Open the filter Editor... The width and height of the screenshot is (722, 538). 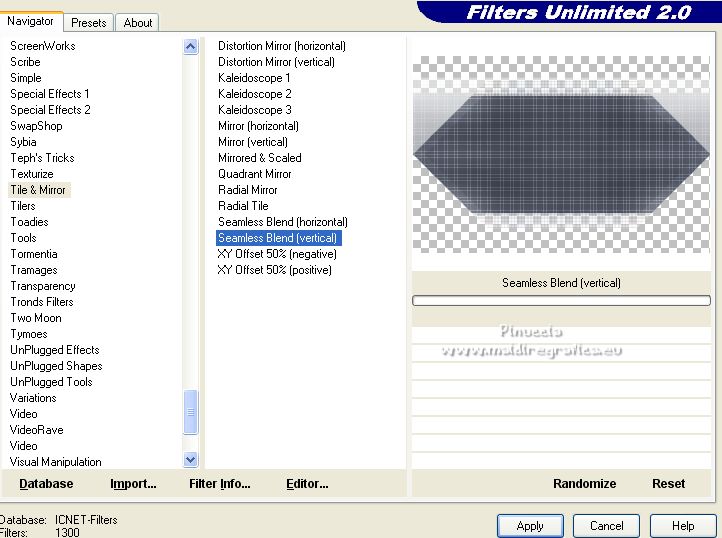(307, 484)
